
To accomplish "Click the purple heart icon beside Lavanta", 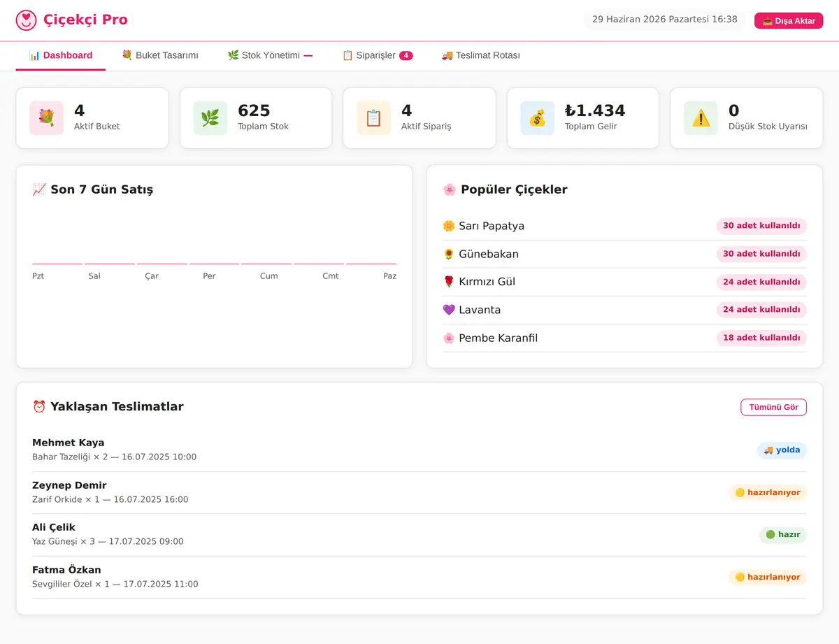I will [x=449, y=310].
